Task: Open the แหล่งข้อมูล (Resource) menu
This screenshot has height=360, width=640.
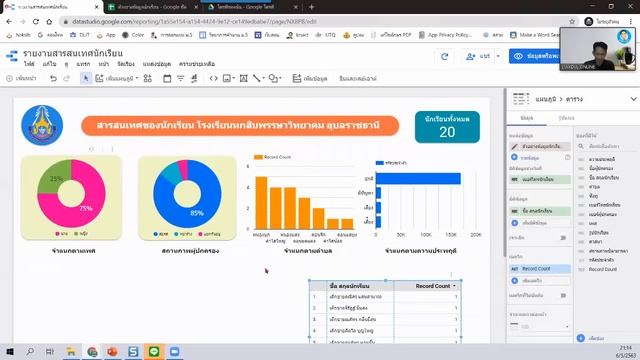Action: click(x=157, y=64)
